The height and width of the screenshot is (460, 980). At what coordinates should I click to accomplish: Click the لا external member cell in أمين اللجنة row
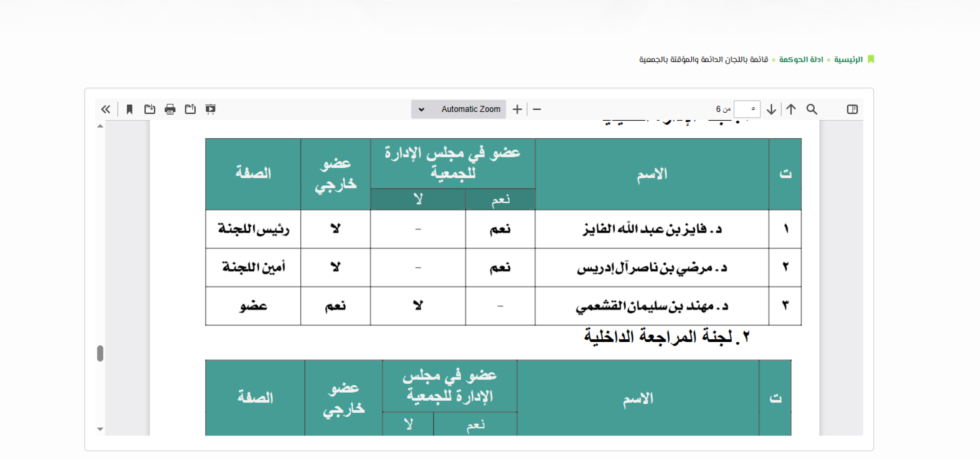pyautogui.click(x=336, y=268)
